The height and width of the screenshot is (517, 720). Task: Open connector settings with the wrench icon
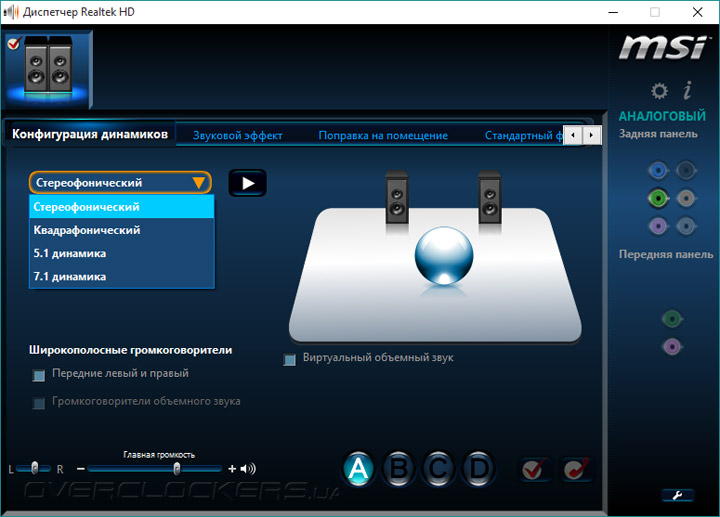coord(677,495)
